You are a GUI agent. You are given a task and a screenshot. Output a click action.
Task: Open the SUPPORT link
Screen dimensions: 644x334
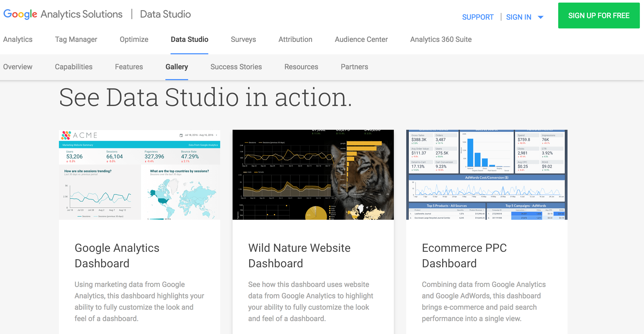pos(478,17)
